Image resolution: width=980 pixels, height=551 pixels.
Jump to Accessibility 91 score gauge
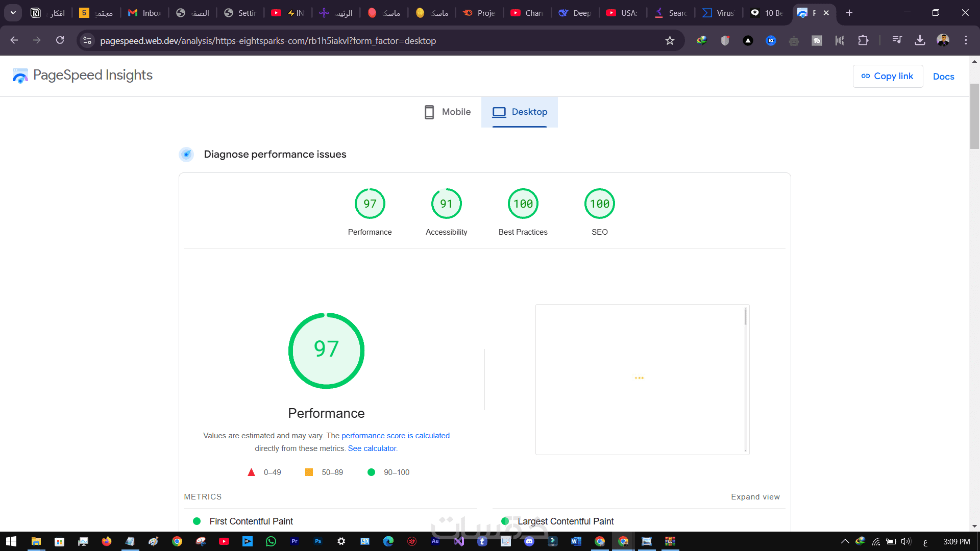(446, 204)
